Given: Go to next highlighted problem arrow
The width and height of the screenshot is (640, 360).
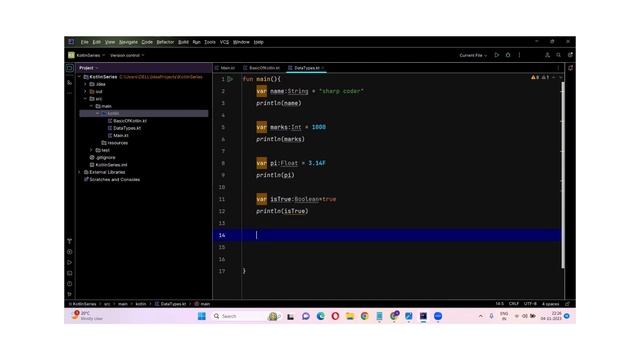Looking at the screenshot, I should 560,77.
